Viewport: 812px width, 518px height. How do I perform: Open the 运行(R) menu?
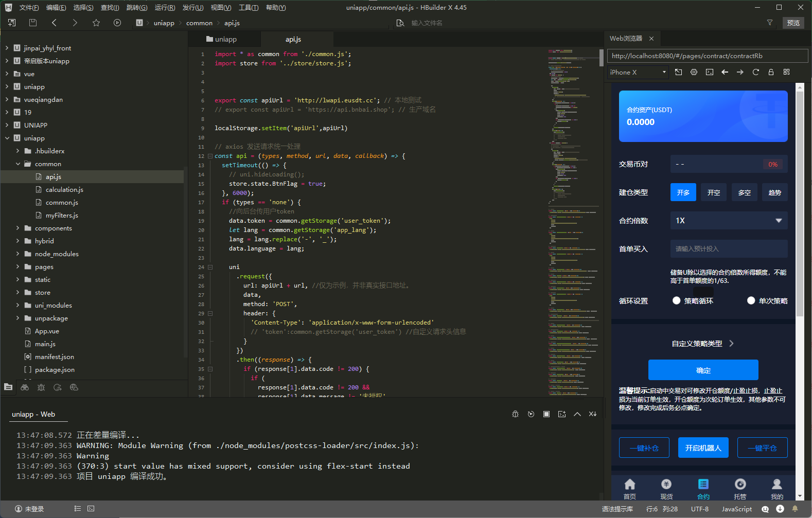[165, 8]
